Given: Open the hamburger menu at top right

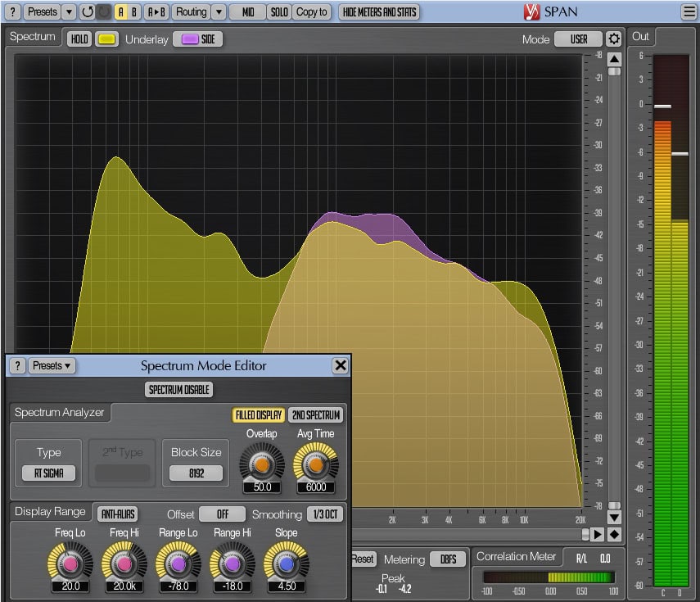Looking at the screenshot, I should point(689,11).
